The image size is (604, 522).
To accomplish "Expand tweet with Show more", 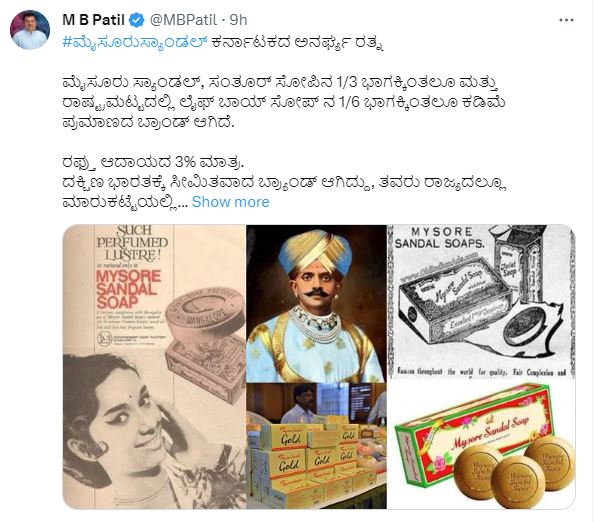I will point(230,202).
